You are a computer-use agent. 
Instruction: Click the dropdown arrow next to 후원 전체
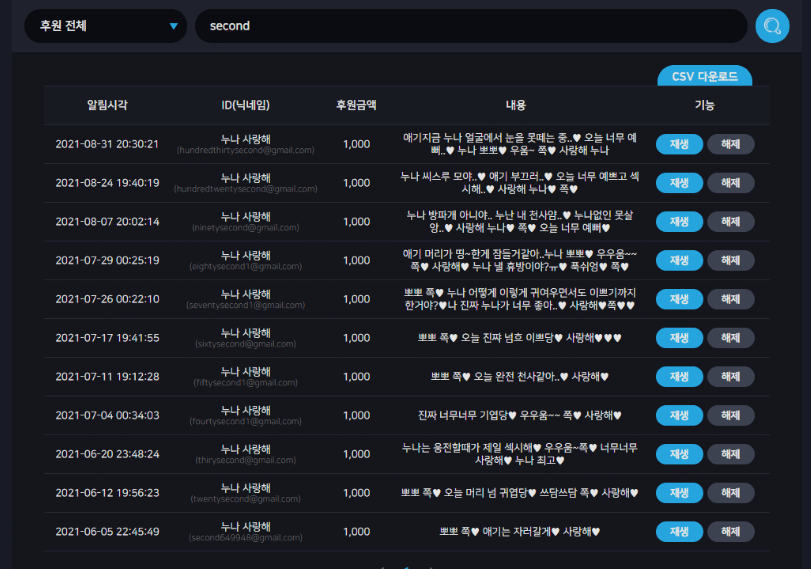pos(174,26)
